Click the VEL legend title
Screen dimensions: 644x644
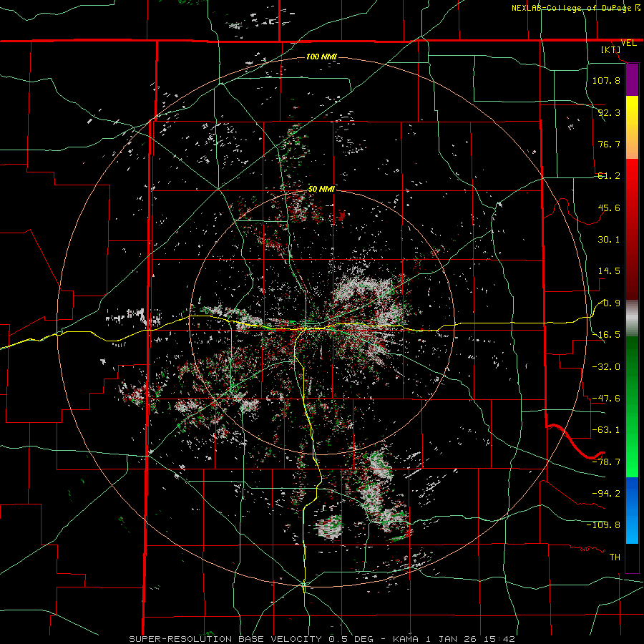pos(628,43)
